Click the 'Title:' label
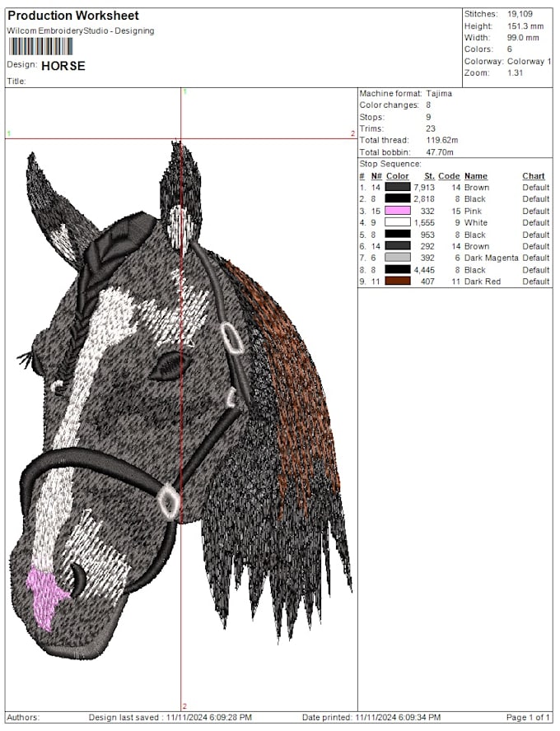 point(16,81)
